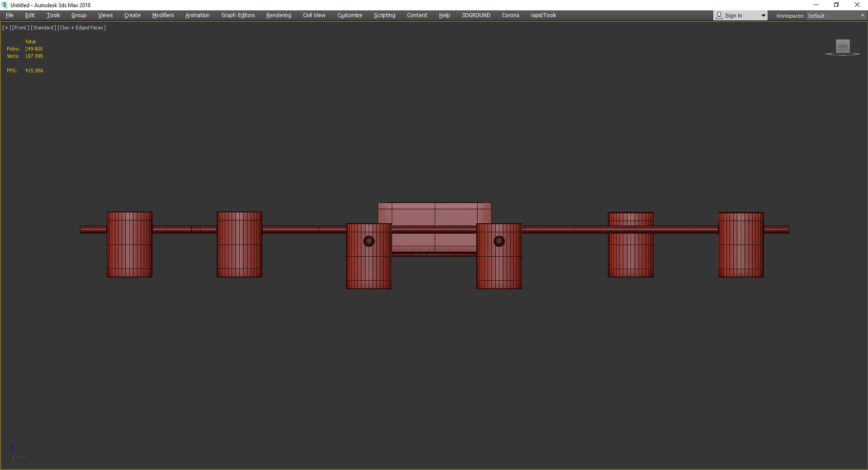868x470 pixels.
Task: Open the Tools menu
Action: pyautogui.click(x=53, y=15)
